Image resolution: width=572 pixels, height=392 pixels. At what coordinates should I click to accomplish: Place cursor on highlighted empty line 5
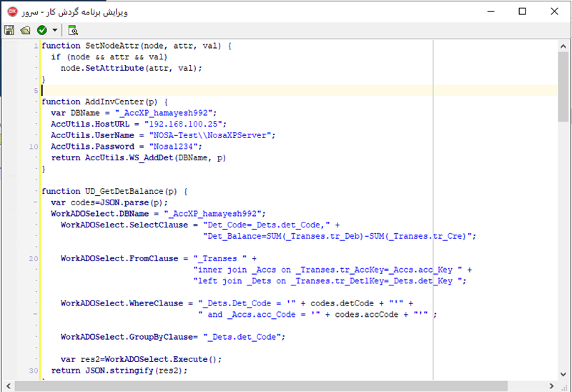214,91
